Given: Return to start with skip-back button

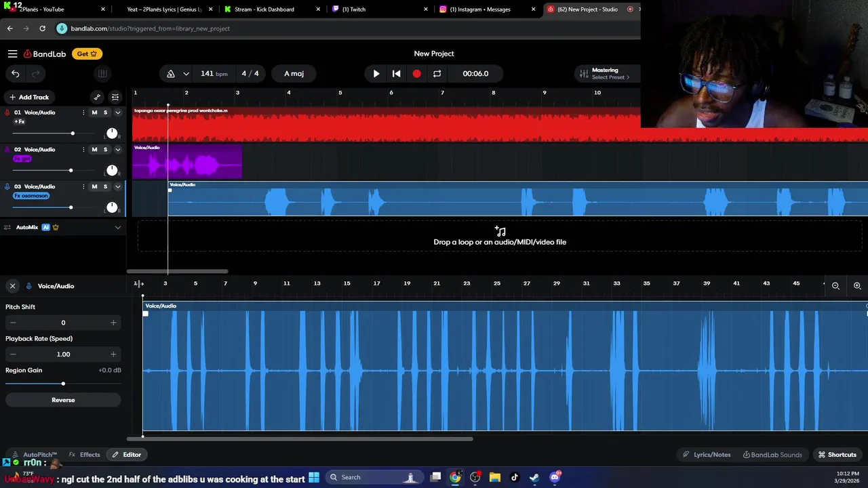Looking at the screenshot, I should [x=397, y=73].
